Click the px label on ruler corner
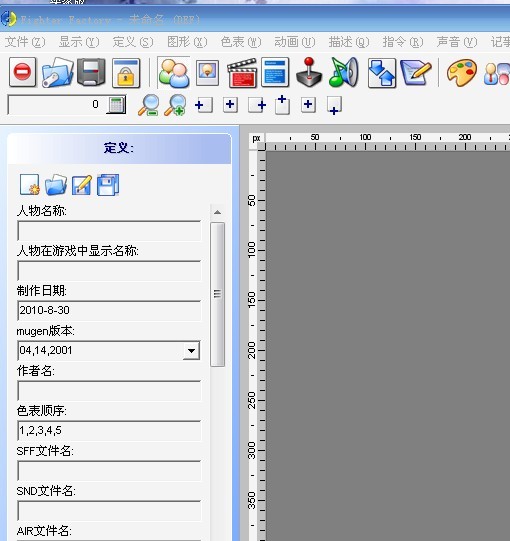 click(256, 139)
